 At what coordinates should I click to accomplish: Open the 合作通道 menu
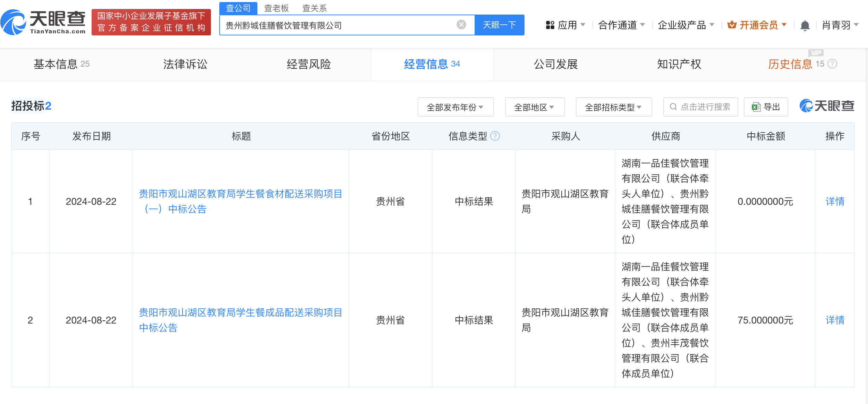[x=621, y=25]
